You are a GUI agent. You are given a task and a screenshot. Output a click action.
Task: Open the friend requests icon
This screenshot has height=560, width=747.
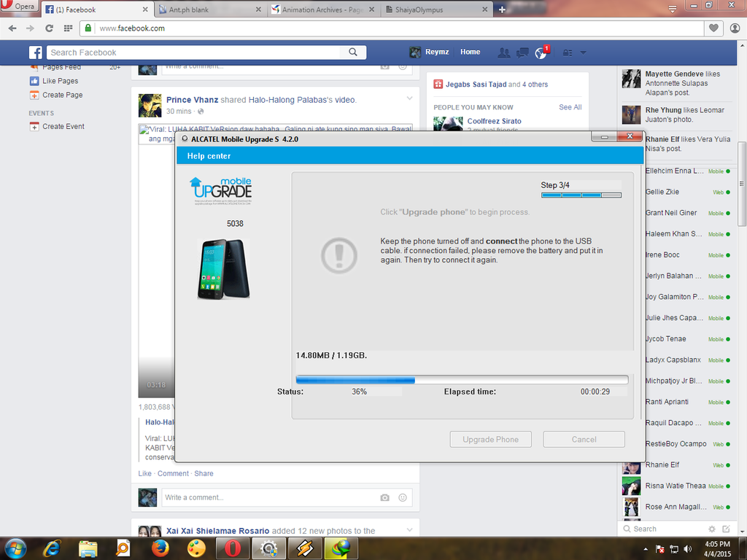pos(503,52)
